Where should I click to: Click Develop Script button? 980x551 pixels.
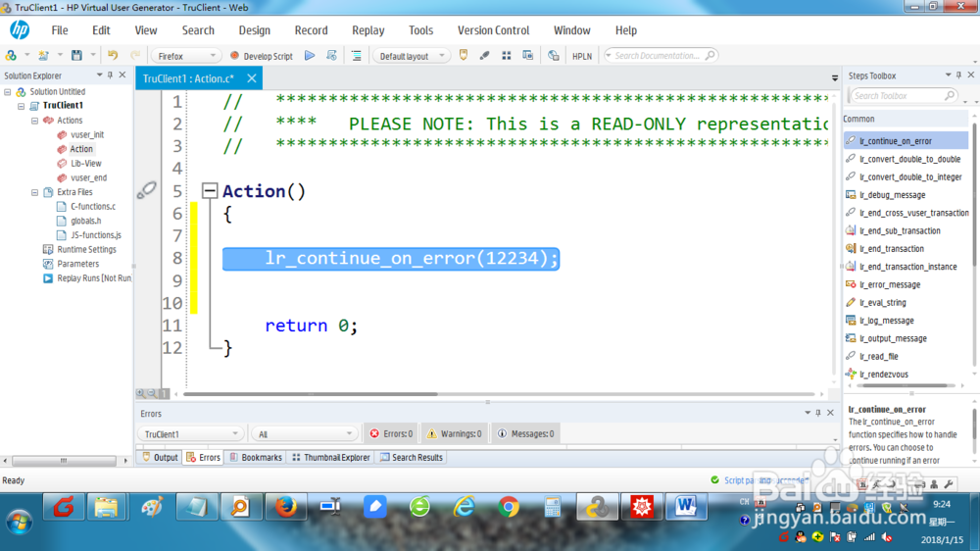pyautogui.click(x=262, y=56)
